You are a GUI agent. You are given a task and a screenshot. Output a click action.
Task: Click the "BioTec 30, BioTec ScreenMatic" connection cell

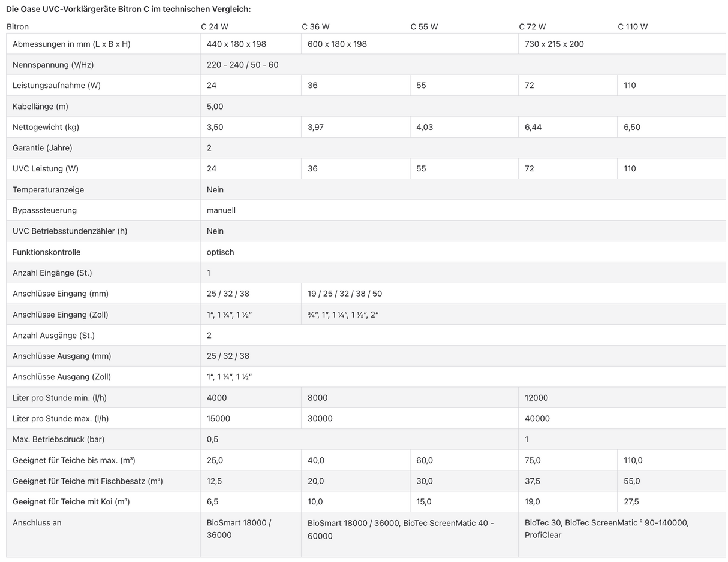point(606,528)
